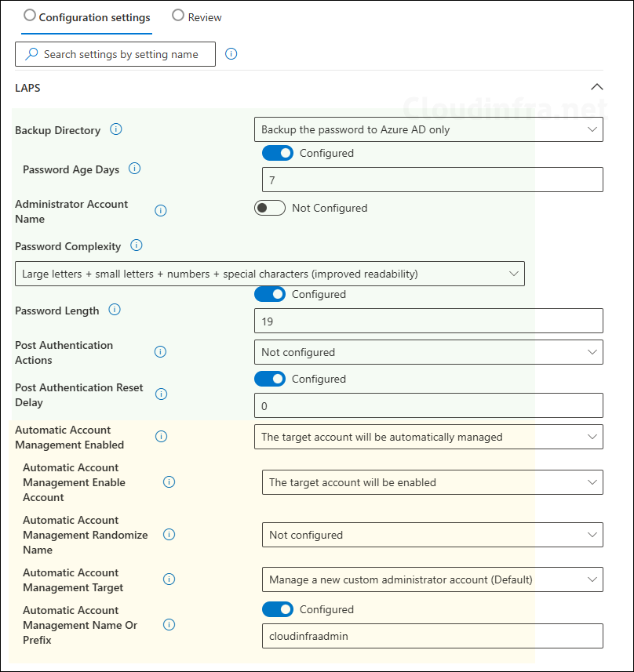Show info for Backup Directory
Image resolution: width=634 pixels, height=672 pixels.
(116, 129)
